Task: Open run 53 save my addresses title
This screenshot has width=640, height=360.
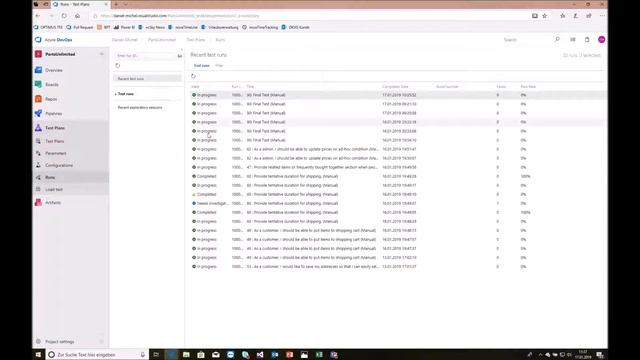Action: pos(313,267)
